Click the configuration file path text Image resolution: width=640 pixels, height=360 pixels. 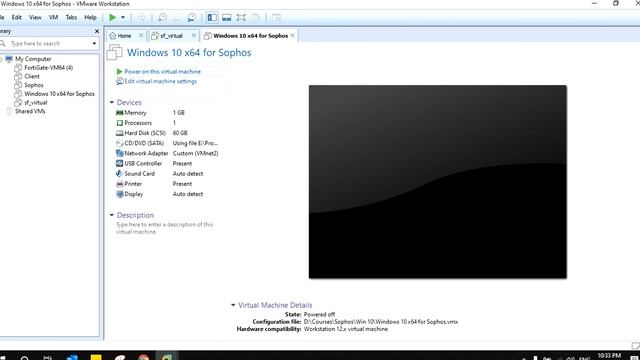[x=381, y=322]
